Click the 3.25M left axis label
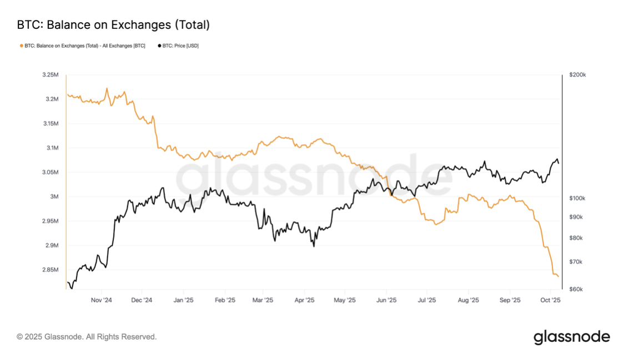Image resolution: width=634 pixels, height=364 pixels. 50,75
